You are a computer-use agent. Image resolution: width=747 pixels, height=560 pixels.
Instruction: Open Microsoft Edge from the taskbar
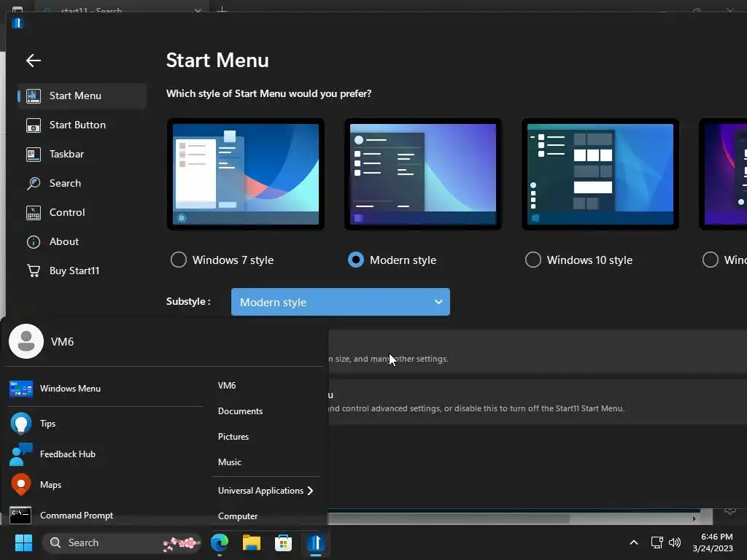click(x=220, y=542)
